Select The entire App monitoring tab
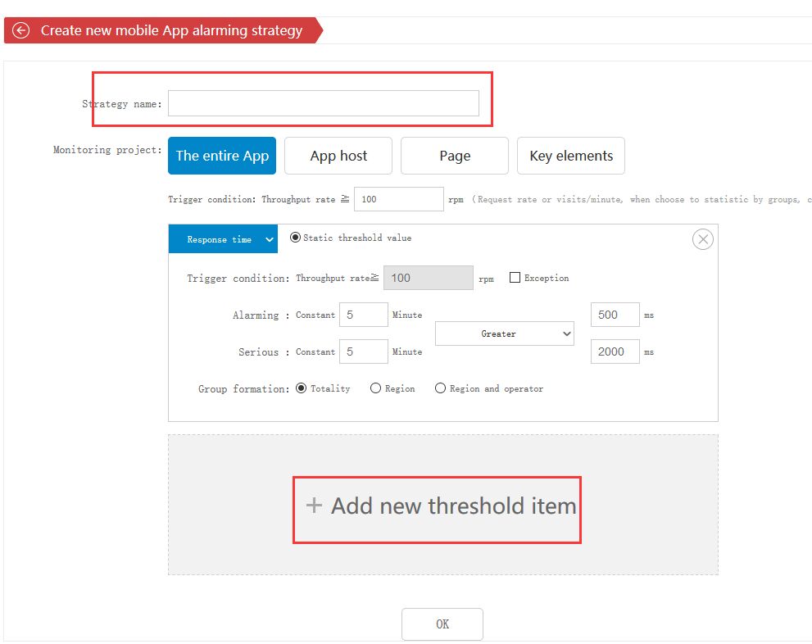 coord(222,156)
